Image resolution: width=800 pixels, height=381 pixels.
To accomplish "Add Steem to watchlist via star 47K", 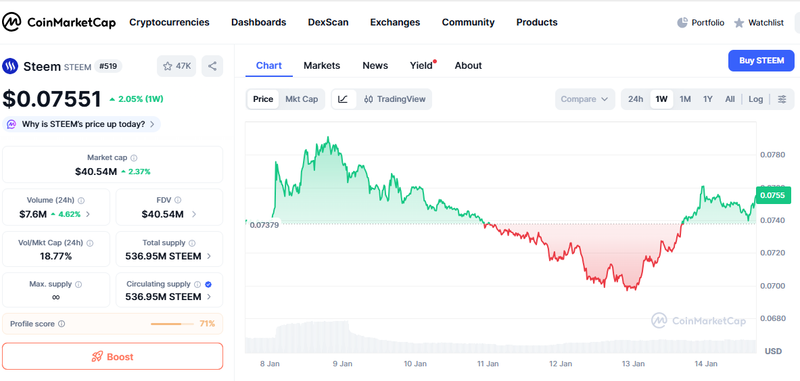I will [177, 66].
